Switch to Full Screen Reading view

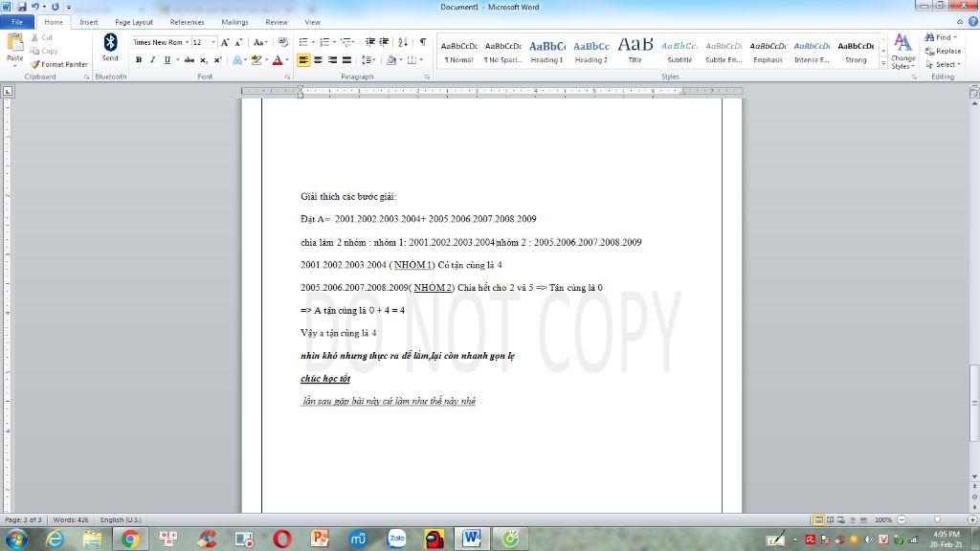(x=830, y=519)
